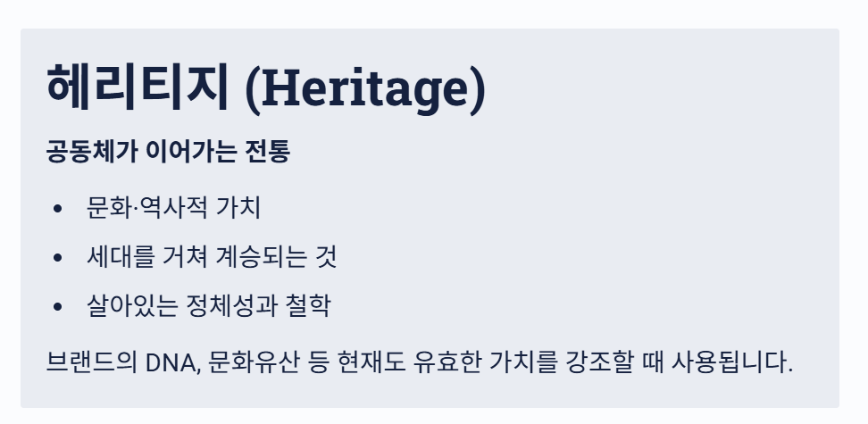Click the word 이어가는 in the subtitle
This screenshot has width=868, height=424.
tap(191, 152)
